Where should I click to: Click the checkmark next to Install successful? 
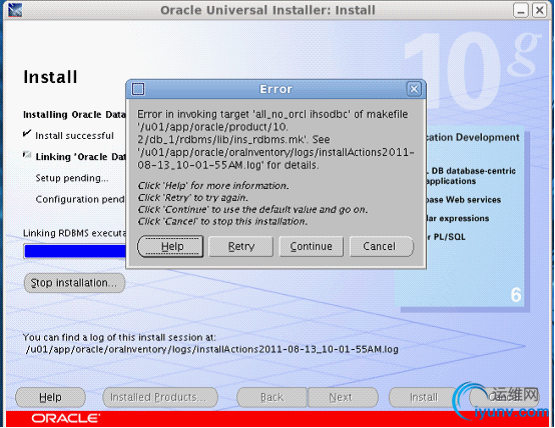pyautogui.click(x=27, y=133)
